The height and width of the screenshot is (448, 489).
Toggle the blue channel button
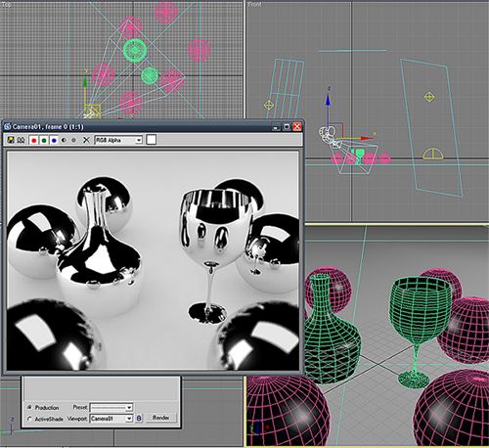(54, 140)
